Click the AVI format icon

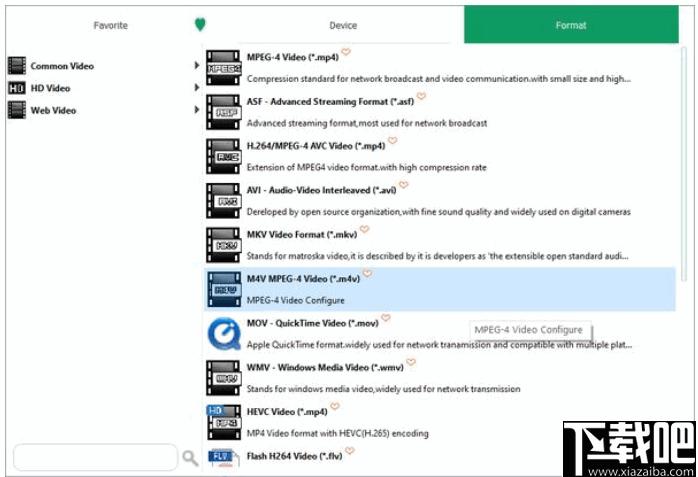(x=223, y=201)
